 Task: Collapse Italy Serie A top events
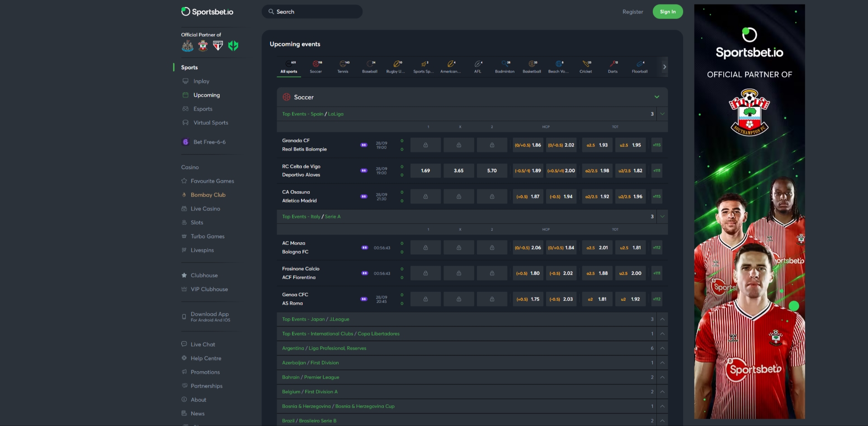click(662, 216)
